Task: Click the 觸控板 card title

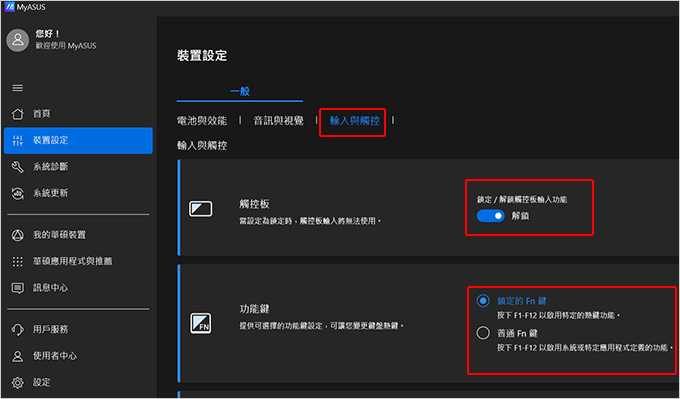Action: pyautogui.click(x=255, y=204)
